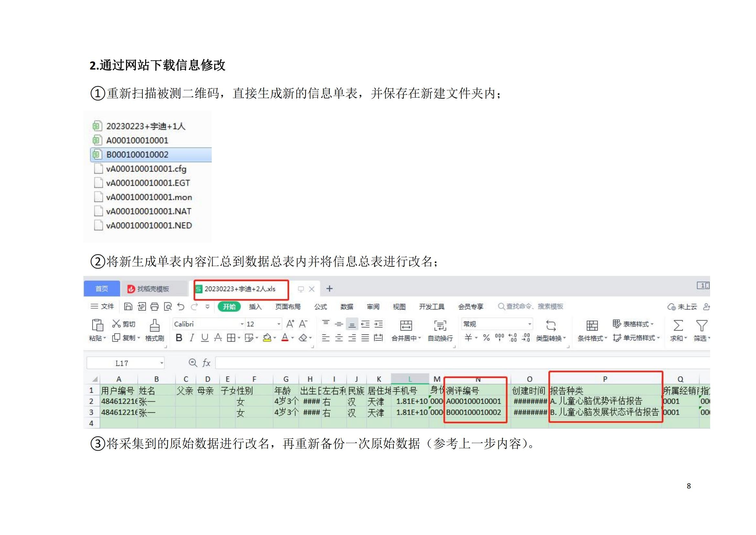
Task: Switch to the 首页 home tab
Action: coord(102,289)
